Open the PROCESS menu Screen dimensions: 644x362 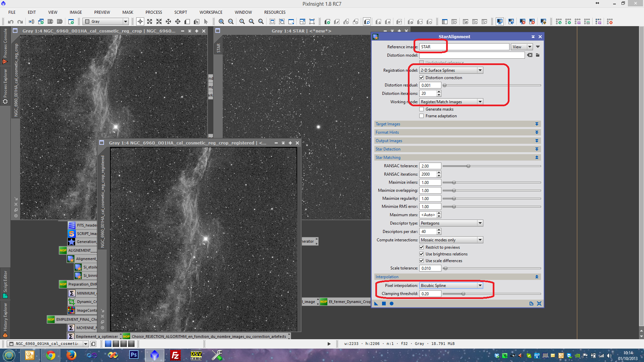click(x=154, y=12)
